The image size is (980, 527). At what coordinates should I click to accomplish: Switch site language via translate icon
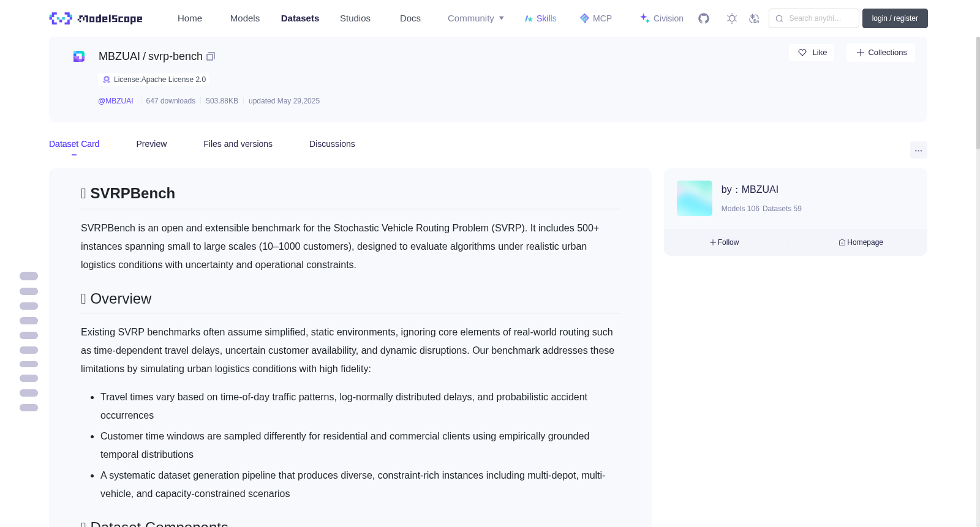754,18
